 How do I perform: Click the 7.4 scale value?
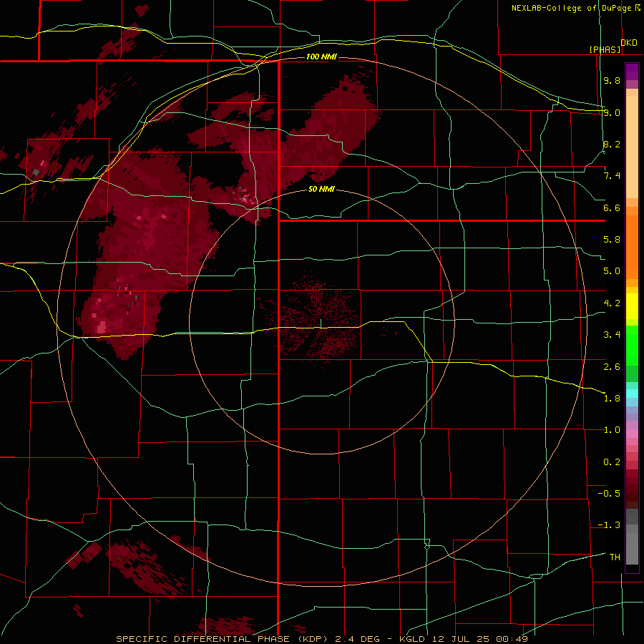coord(612,176)
